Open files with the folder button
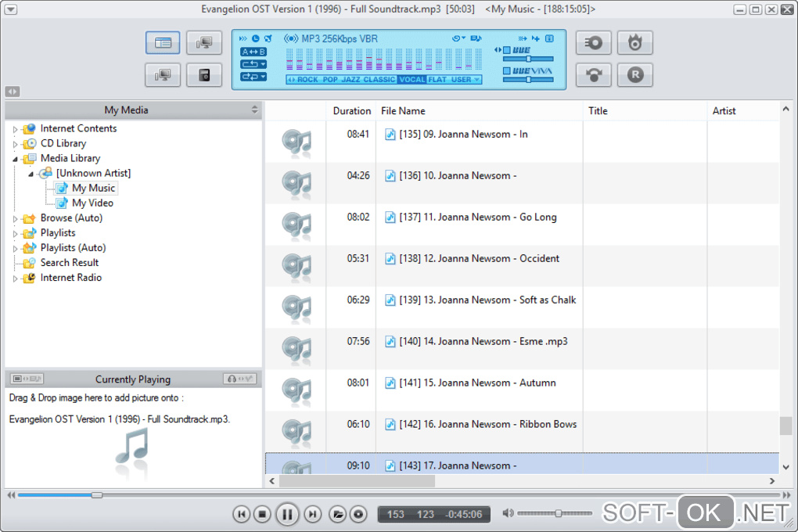 pyautogui.click(x=337, y=514)
